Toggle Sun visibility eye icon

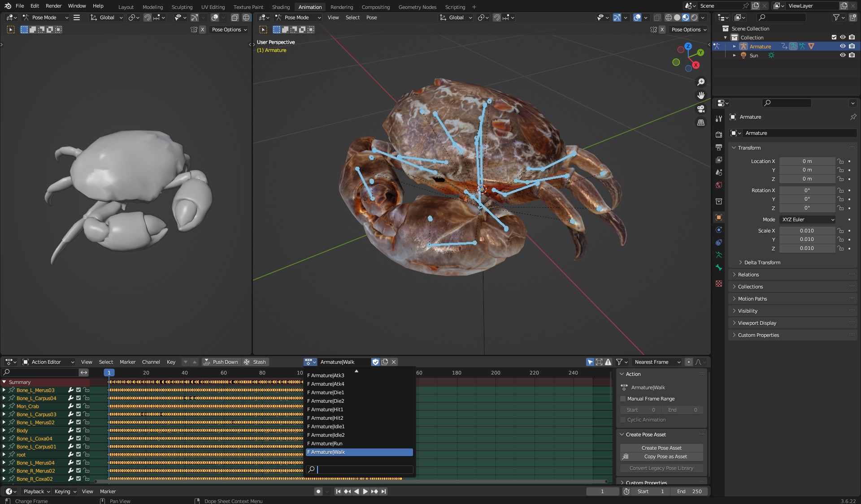(x=843, y=55)
